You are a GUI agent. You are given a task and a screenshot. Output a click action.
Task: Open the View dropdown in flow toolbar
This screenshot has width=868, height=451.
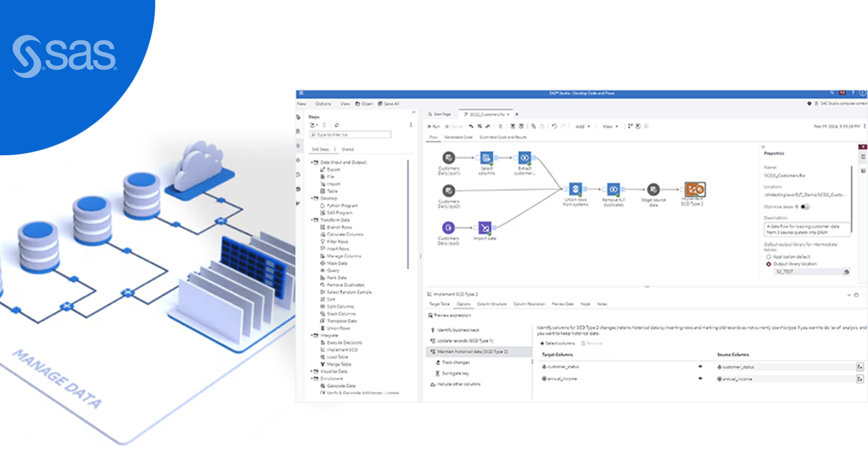click(610, 127)
